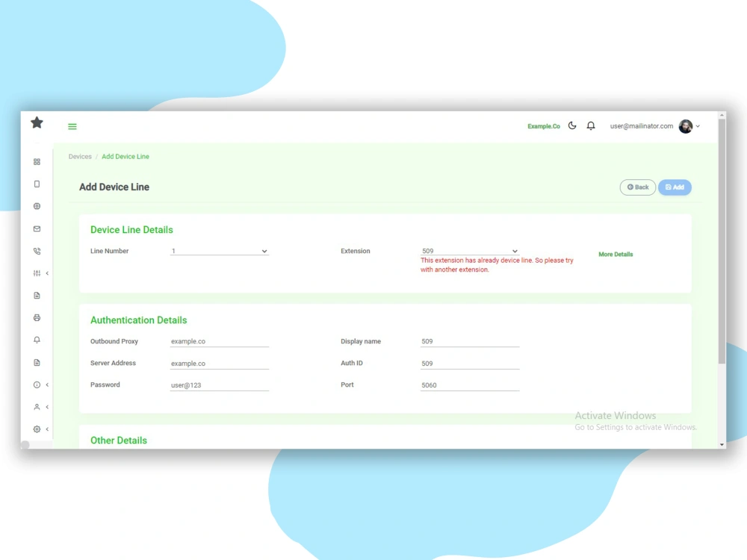This screenshot has width=747, height=560.
Task: Click the blue Add button
Action: [675, 187]
